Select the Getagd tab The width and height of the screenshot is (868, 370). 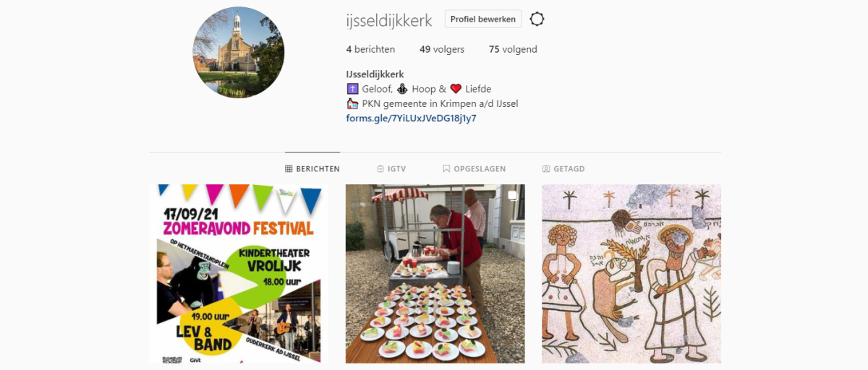tap(563, 169)
